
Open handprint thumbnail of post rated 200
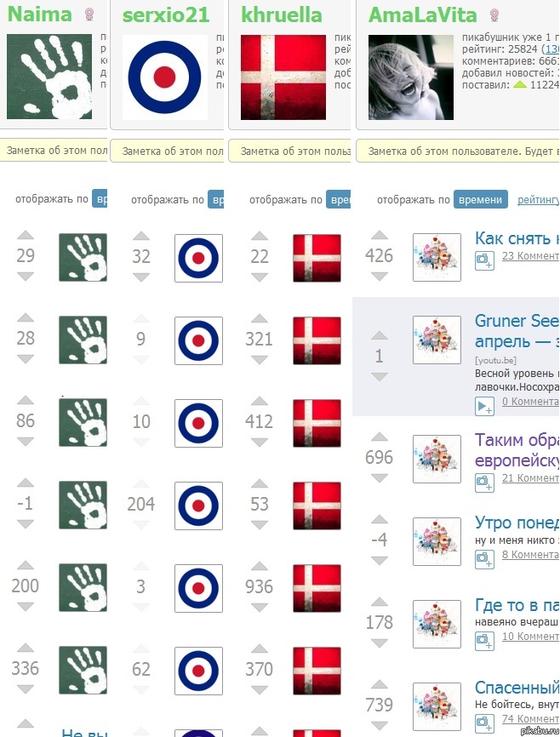83,587
